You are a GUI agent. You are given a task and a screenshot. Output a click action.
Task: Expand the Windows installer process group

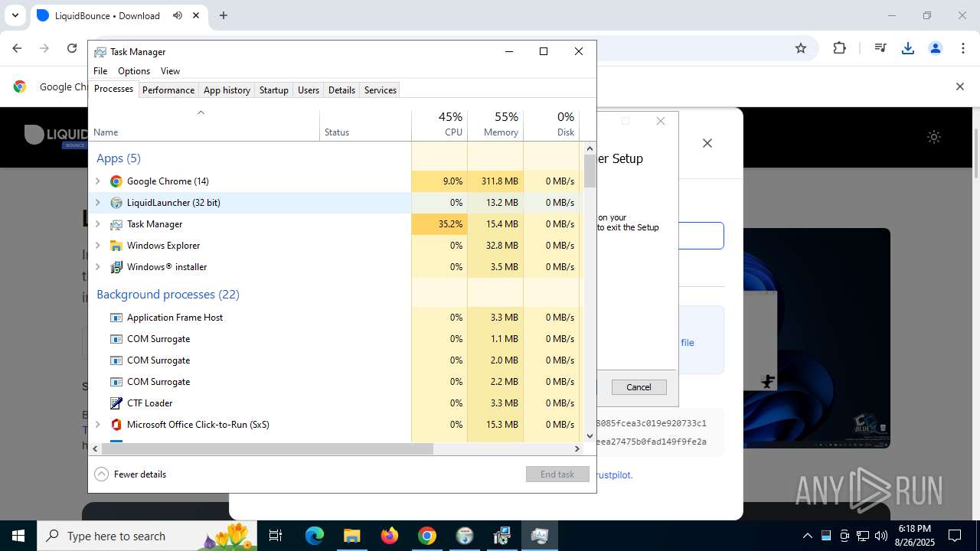(97, 267)
